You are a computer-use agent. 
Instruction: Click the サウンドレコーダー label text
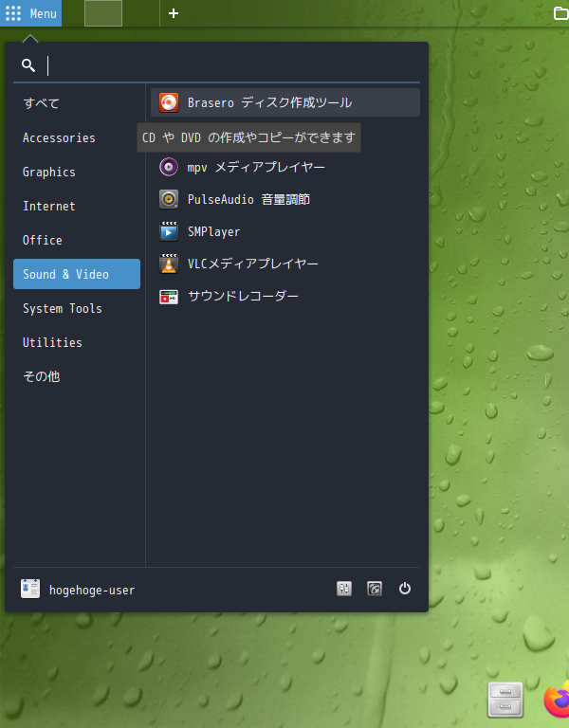tap(243, 296)
